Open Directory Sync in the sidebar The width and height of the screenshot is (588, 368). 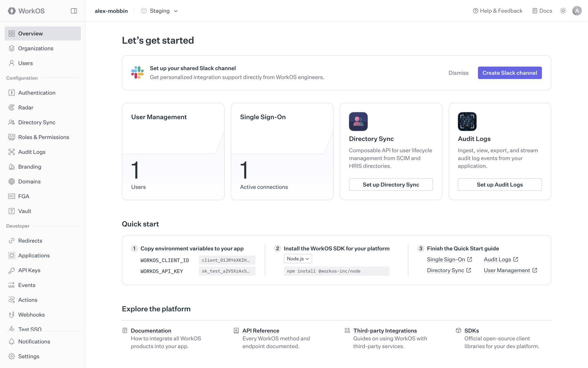[x=43, y=122]
